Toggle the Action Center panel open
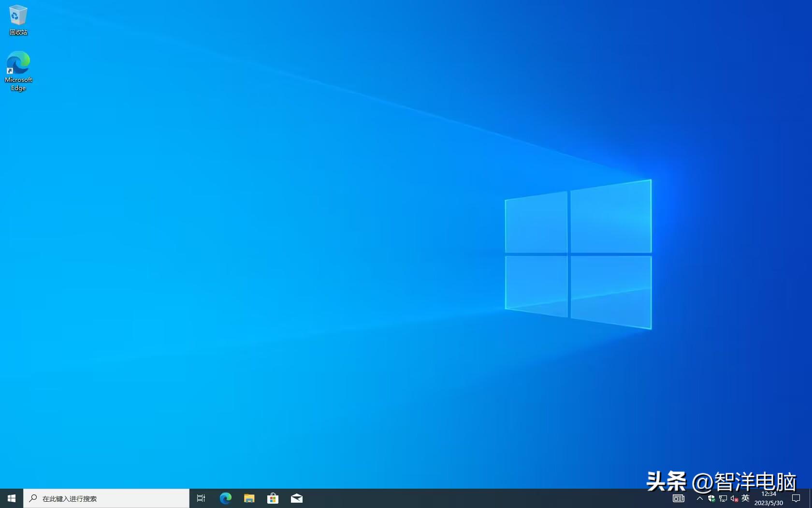Image resolution: width=812 pixels, height=508 pixels. pyautogui.click(x=796, y=499)
